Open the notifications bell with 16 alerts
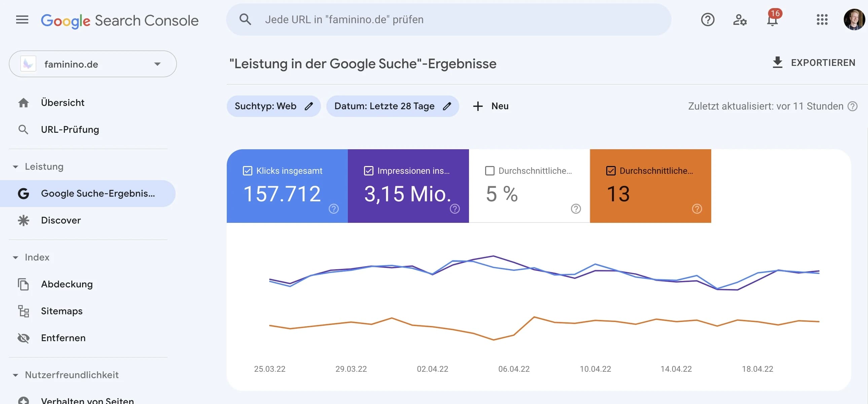This screenshot has height=404, width=868. [772, 21]
